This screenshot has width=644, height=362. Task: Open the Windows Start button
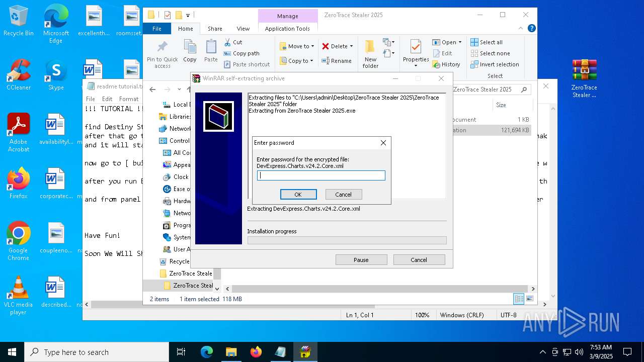point(12,352)
